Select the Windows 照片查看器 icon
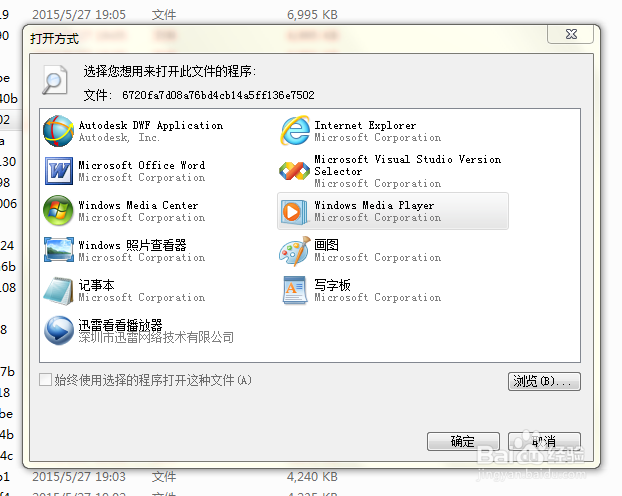 coord(59,250)
